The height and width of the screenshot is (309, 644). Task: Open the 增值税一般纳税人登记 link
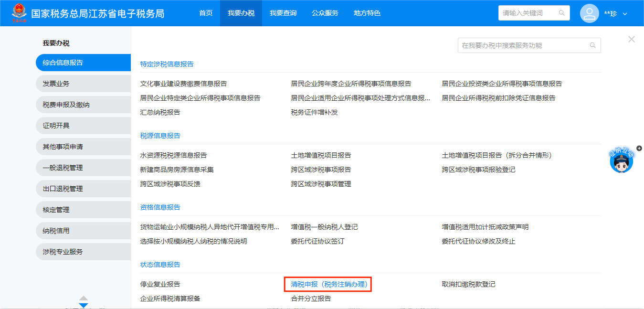click(324, 227)
